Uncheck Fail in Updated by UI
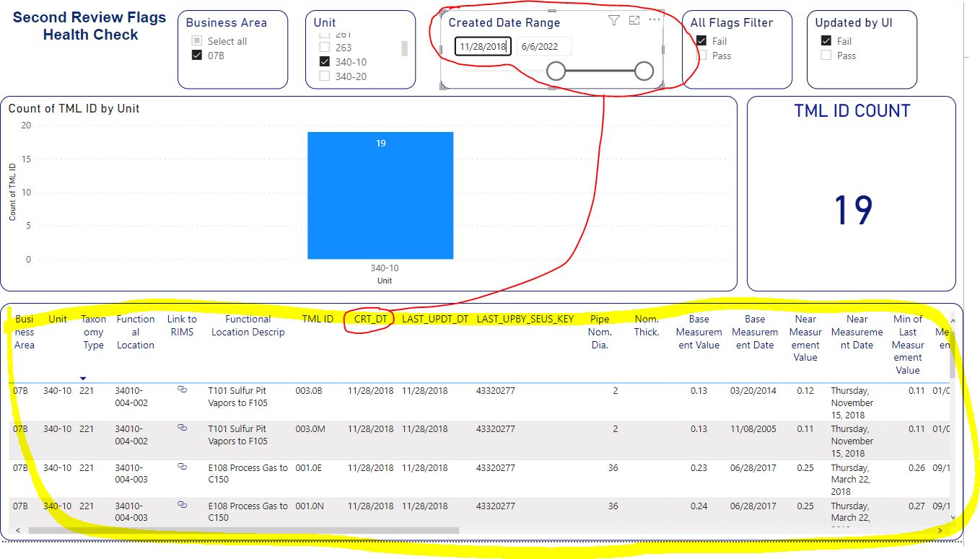The width and height of the screenshot is (980, 559). [x=826, y=41]
